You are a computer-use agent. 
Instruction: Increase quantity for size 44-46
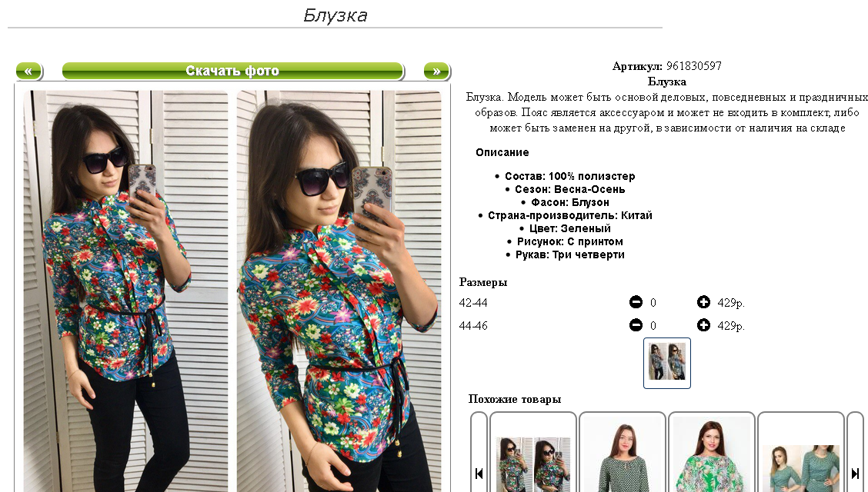pyautogui.click(x=703, y=325)
